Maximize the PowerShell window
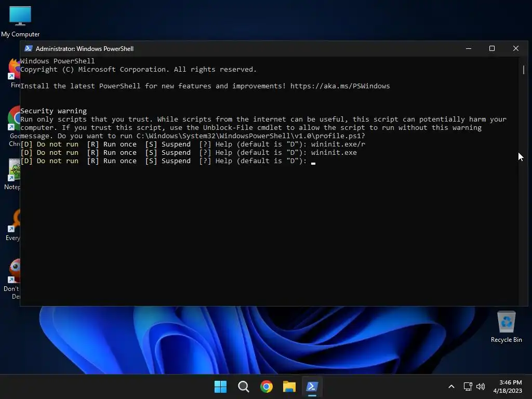This screenshot has height=399, width=532. (492, 48)
